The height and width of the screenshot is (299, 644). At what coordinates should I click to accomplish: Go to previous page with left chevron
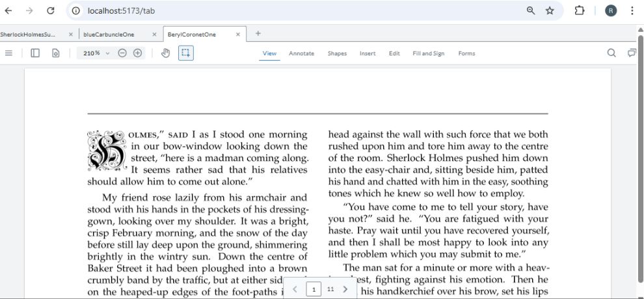point(295,289)
